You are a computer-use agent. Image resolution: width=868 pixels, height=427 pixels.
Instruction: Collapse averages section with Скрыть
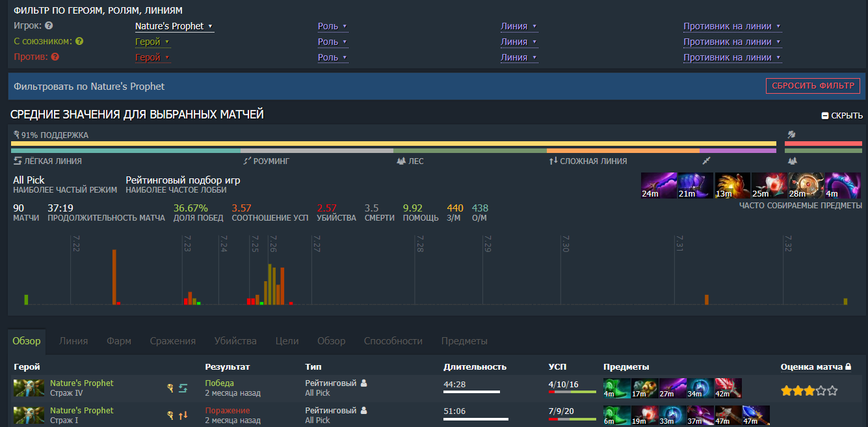click(x=842, y=115)
